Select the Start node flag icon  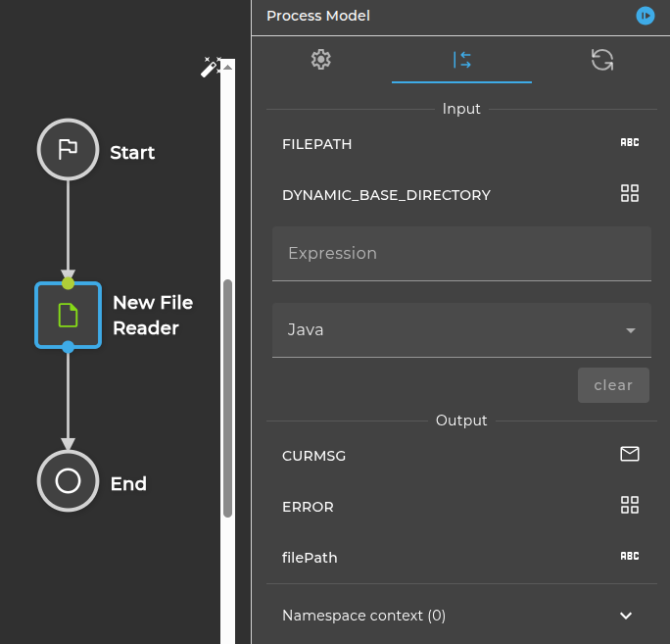tap(68, 149)
